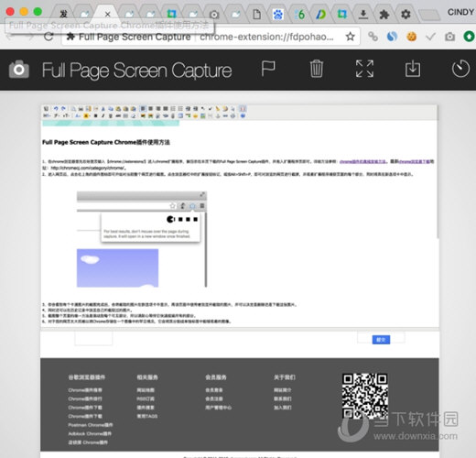The image size is (476, 458).
Task: Switch to the settings gear tab
Action: [x=406, y=14]
